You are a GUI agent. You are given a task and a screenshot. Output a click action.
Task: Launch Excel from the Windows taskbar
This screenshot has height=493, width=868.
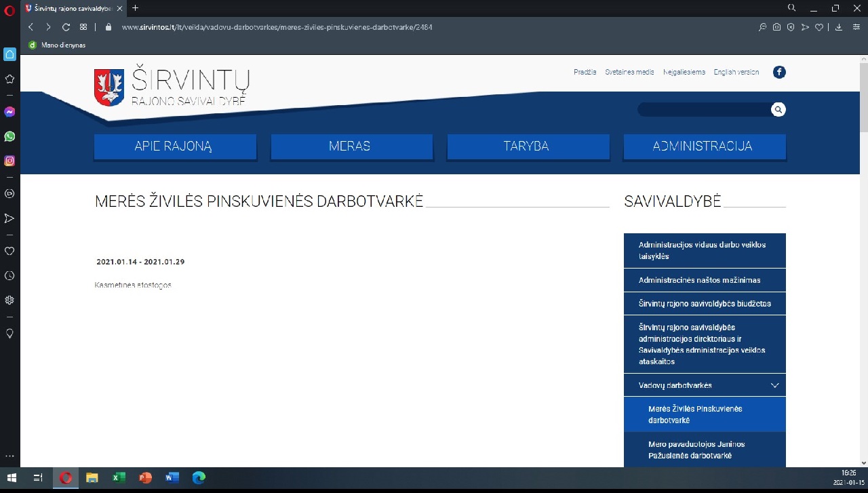pos(119,478)
